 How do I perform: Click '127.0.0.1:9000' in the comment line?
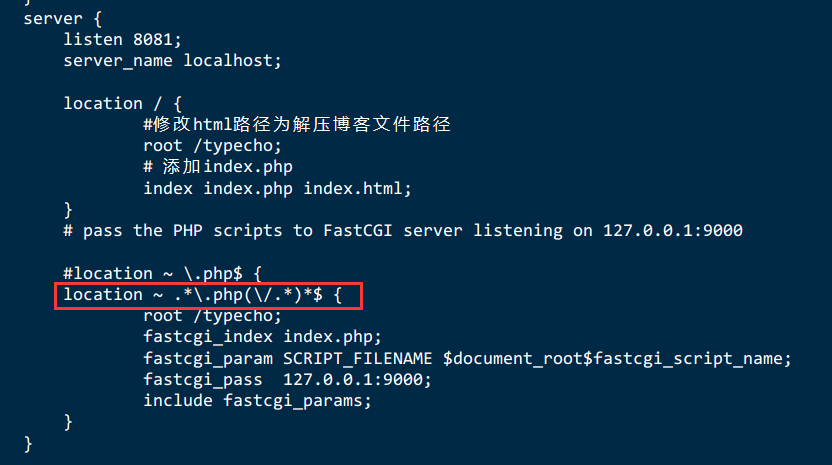click(x=673, y=231)
